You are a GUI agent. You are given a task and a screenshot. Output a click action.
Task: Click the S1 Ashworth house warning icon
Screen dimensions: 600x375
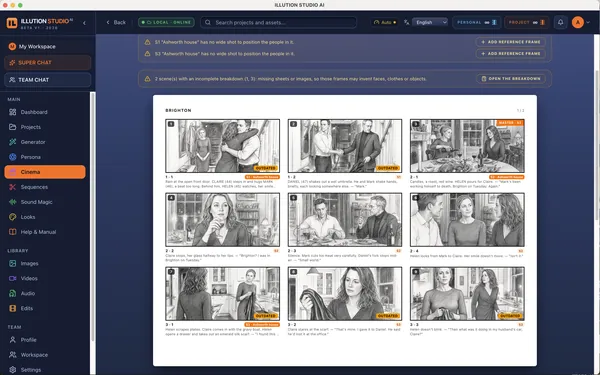pyautogui.click(x=147, y=42)
